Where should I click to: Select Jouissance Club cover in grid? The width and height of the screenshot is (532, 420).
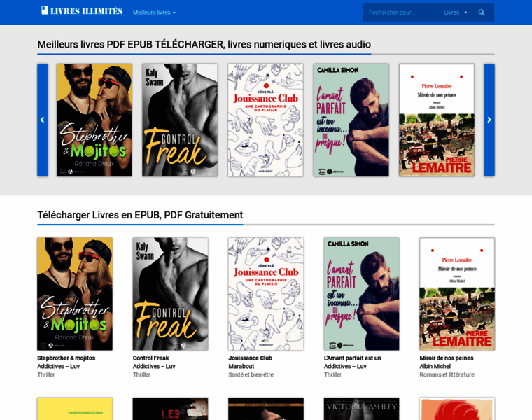pos(266,294)
